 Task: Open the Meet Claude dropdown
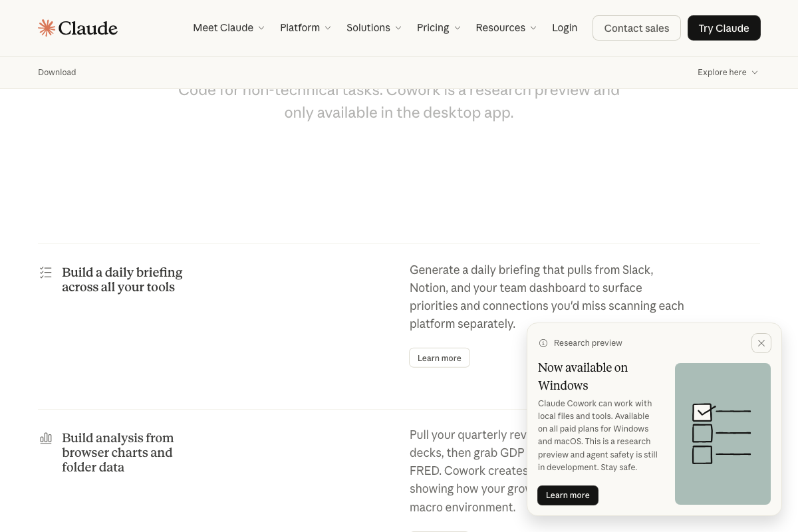coord(223,28)
